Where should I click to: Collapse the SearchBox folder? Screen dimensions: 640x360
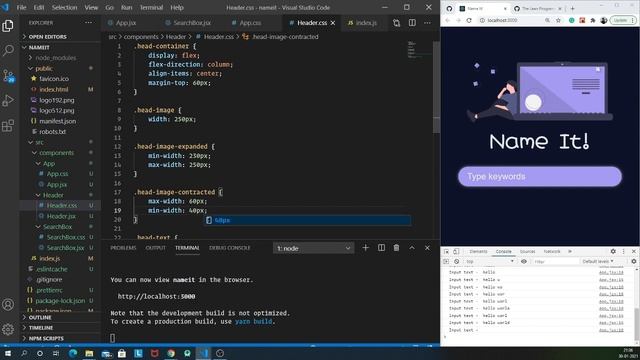pyautogui.click(x=58, y=227)
